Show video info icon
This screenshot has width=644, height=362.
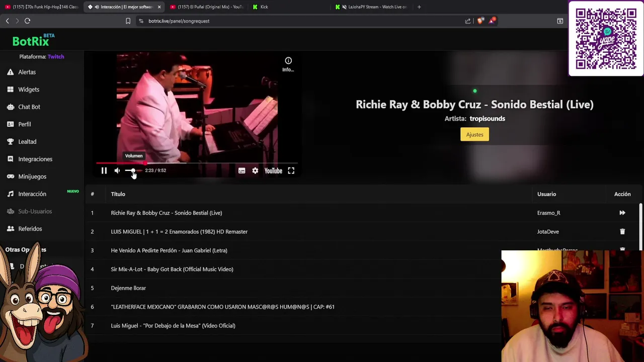coord(288,61)
